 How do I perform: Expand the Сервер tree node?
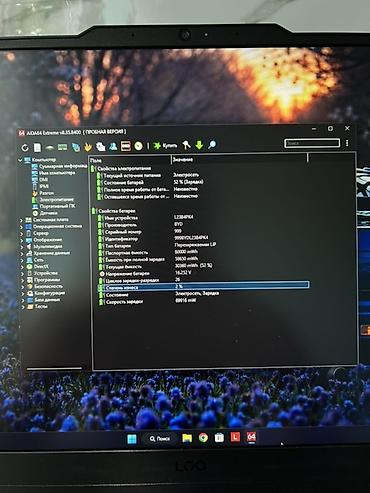(x=21, y=234)
